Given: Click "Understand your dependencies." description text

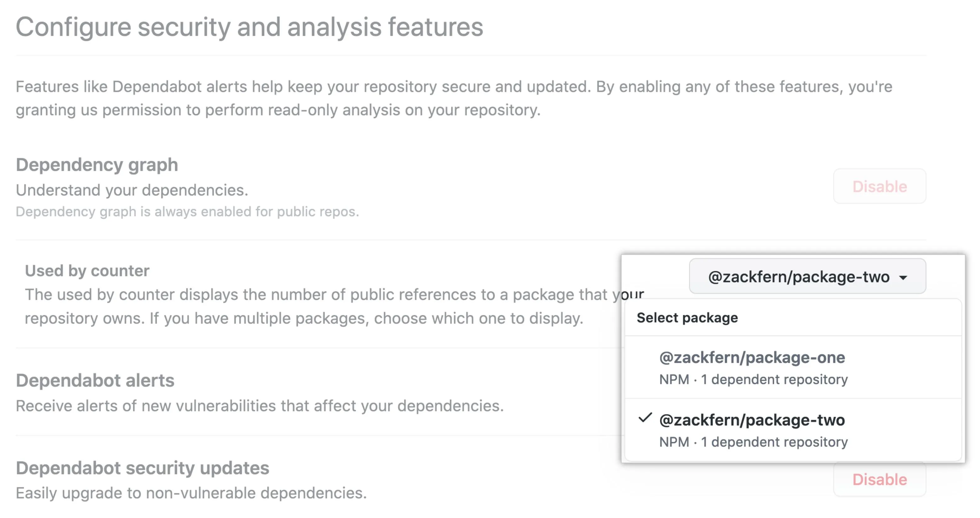Looking at the screenshot, I should point(132,190).
